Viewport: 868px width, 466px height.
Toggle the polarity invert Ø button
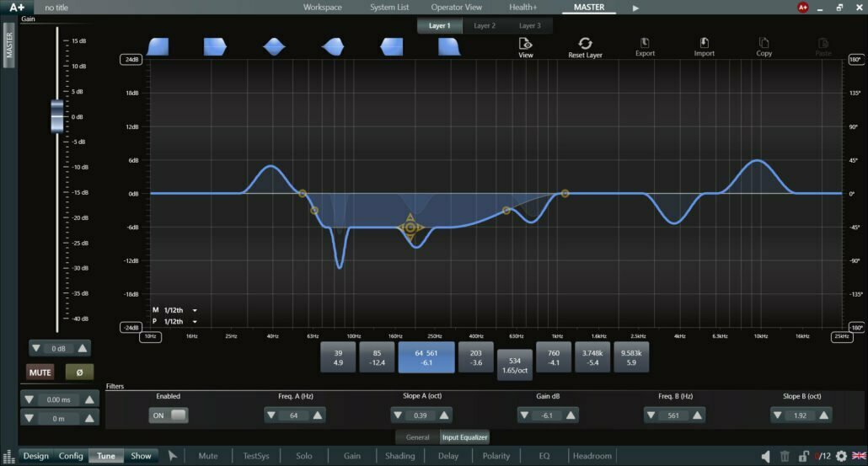(79, 372)
